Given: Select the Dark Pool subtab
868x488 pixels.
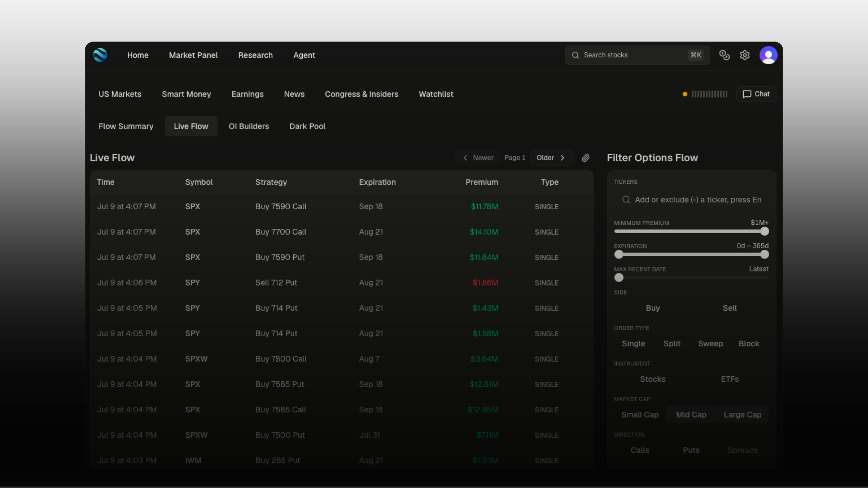Looking at the screenshot, I should [307, 126].
